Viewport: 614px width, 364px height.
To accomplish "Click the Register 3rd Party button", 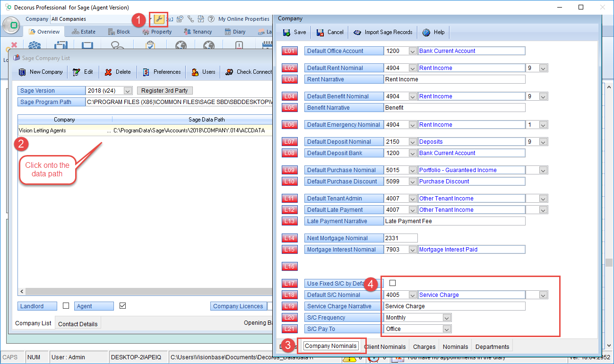I will point(165,91).
